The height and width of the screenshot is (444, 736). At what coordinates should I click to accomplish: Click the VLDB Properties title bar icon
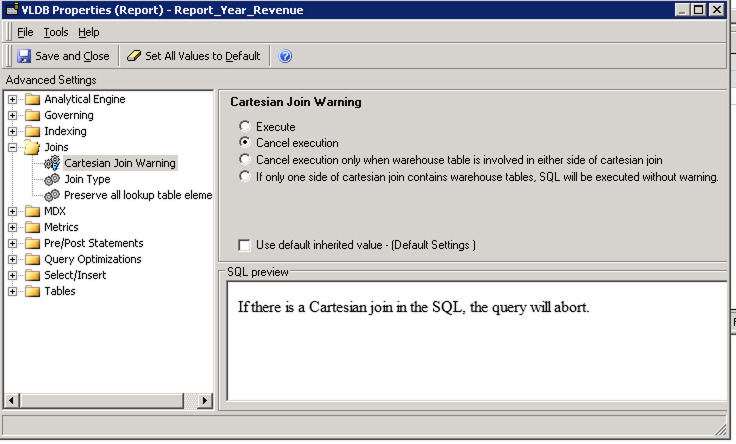pyautogui.click(x=12, y=9)
